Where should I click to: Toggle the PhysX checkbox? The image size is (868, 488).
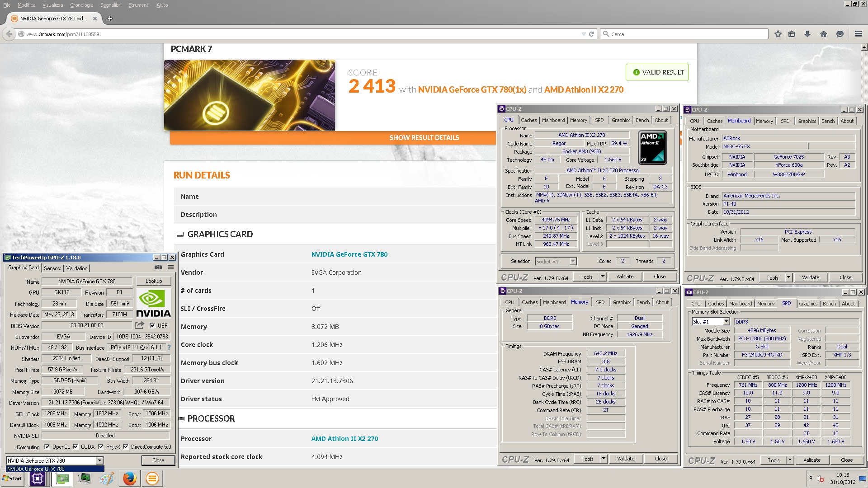click(101, 446)
